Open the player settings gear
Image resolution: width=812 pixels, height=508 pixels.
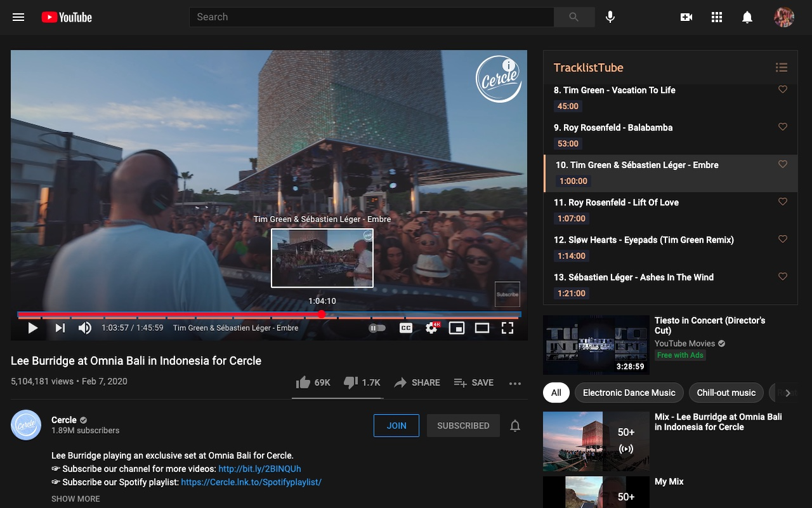[432, 328]
